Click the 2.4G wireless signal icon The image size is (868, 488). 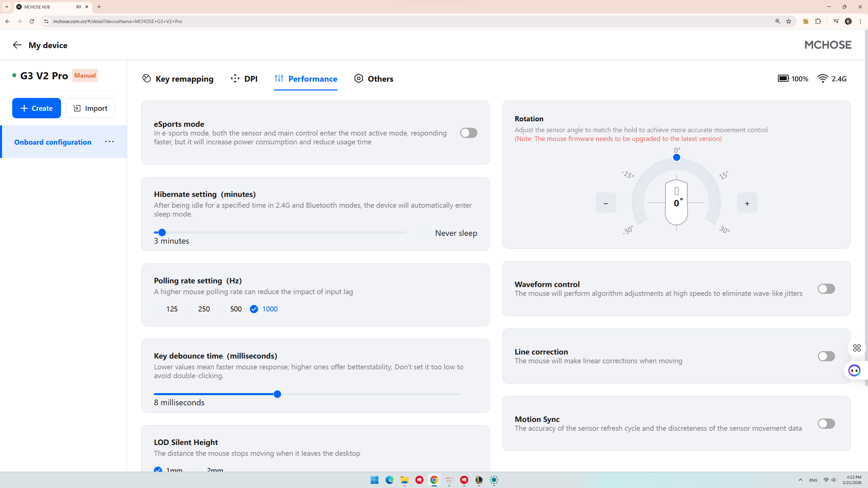coord(823,79)
